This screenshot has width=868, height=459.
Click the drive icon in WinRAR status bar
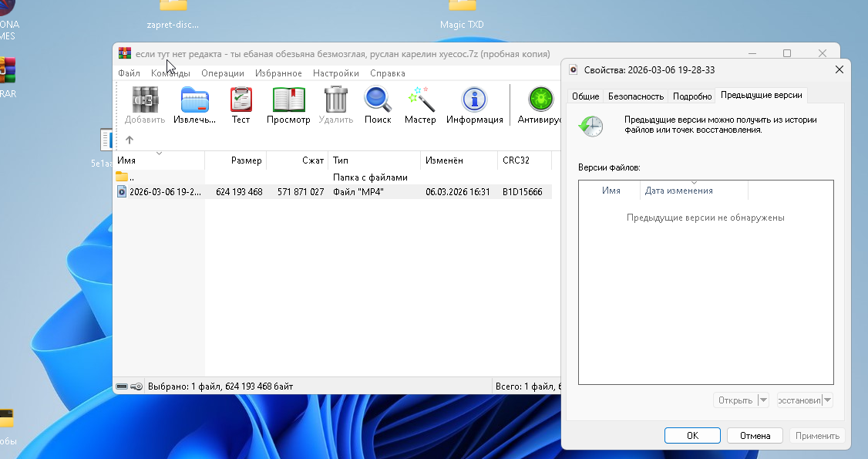click(x=122, y=386)
